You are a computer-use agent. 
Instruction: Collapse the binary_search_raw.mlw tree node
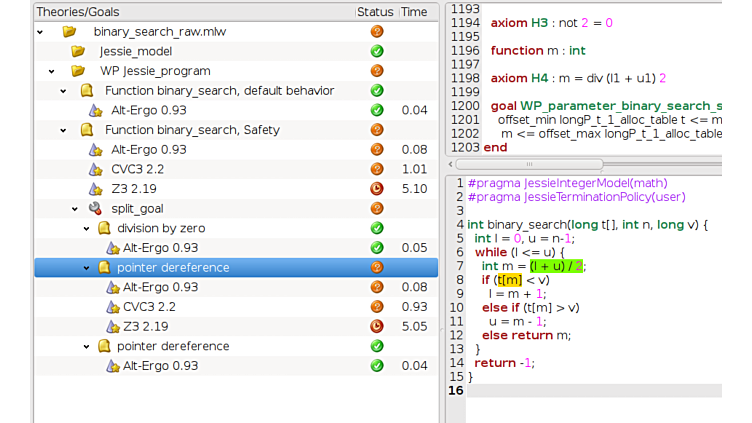point(40,32)
